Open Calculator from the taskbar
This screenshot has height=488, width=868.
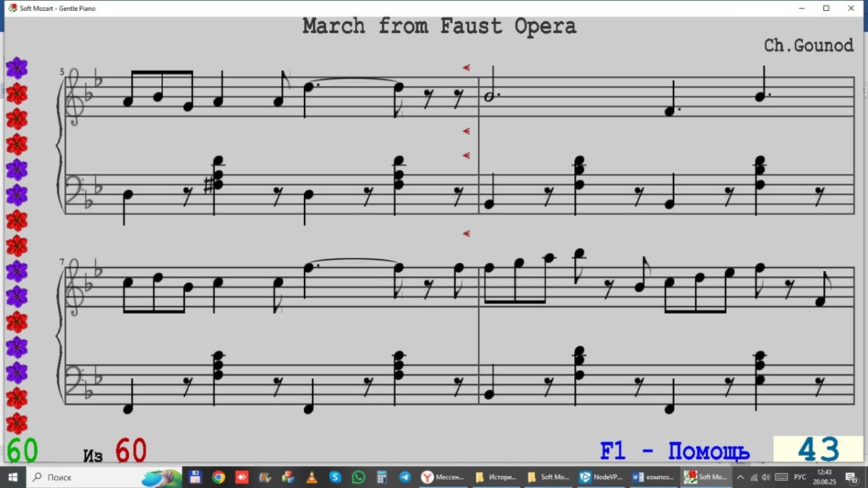[382, 477]
